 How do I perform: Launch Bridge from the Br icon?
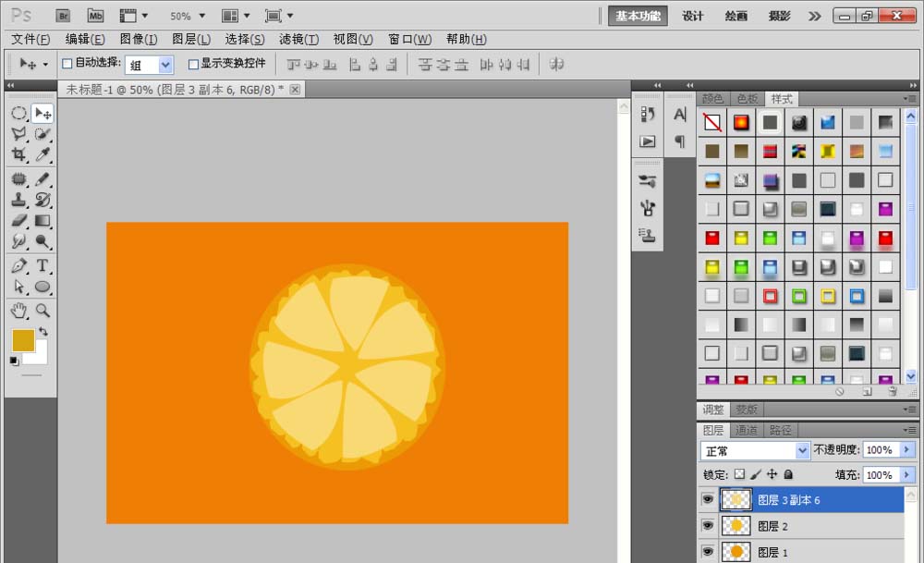click(63, 16)
